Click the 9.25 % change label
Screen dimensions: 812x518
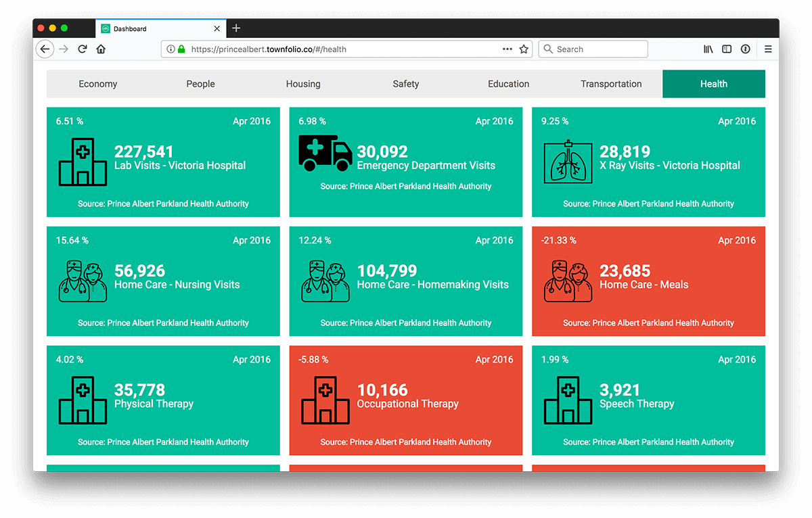[x=555, y=121]
